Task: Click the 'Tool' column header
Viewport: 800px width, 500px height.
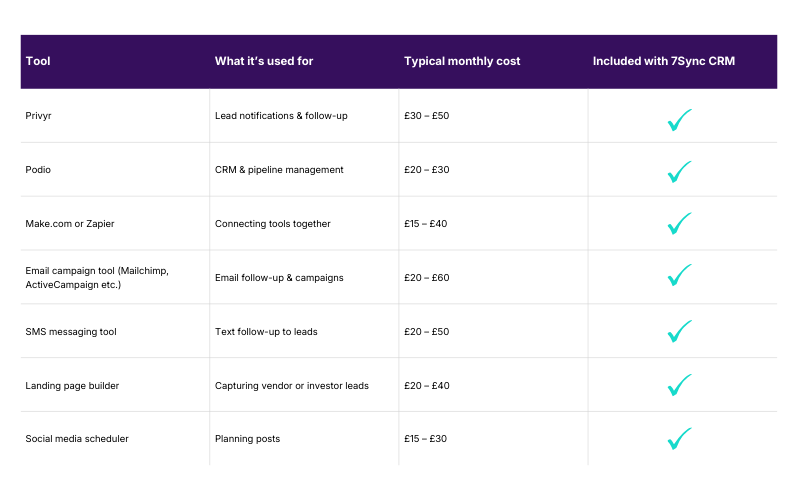Action: (x=38, y=61)
